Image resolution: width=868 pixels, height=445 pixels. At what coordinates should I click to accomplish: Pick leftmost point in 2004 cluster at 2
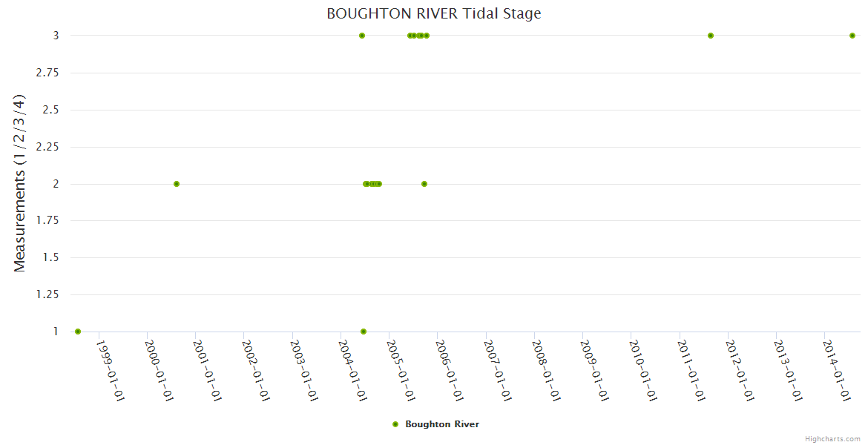click(366, 184)
